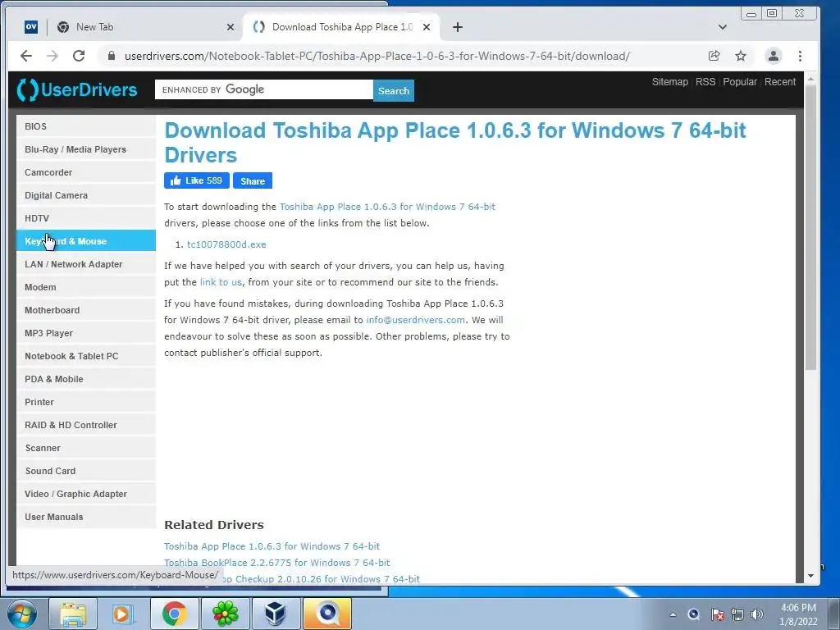Image resolution: width=840 pixels, height=630 pixels.
Task: Open a new tab with plus button
Action: tap(458, 27)
